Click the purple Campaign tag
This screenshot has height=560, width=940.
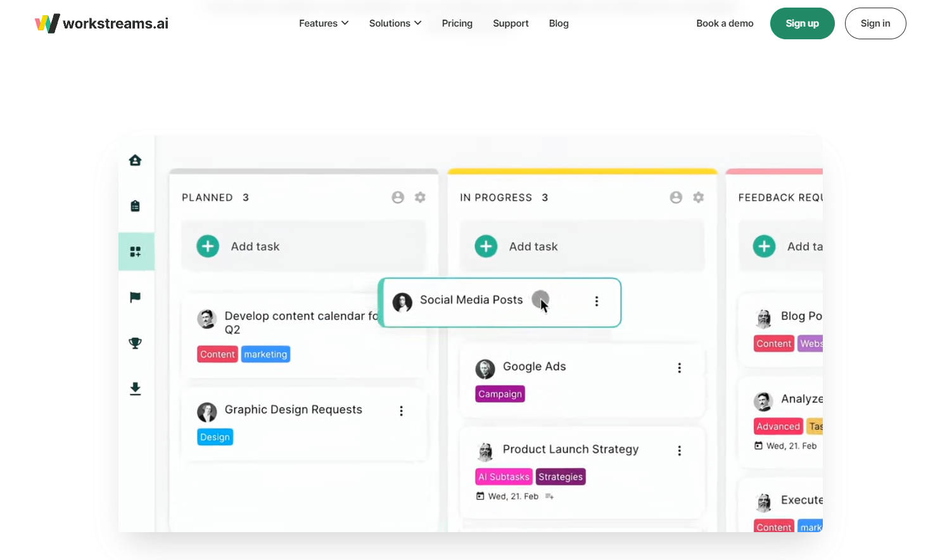(x=500, y=394)
